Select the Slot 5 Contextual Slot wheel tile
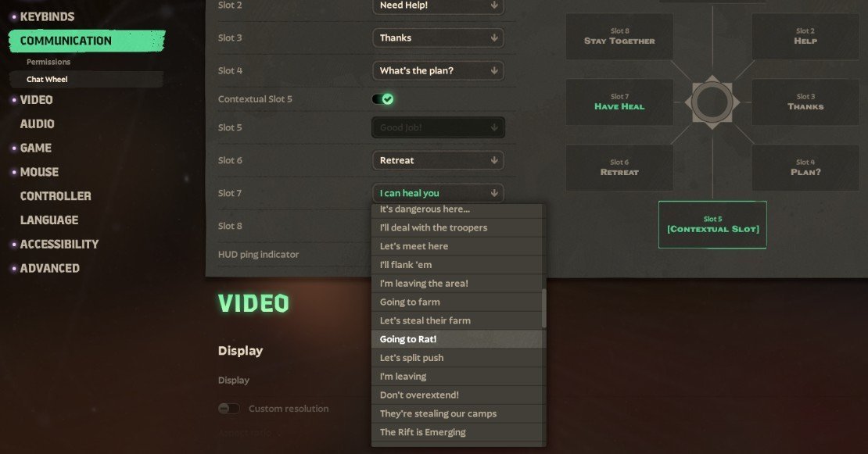This screenshot has height=454, width=868. tap(712, 225)
